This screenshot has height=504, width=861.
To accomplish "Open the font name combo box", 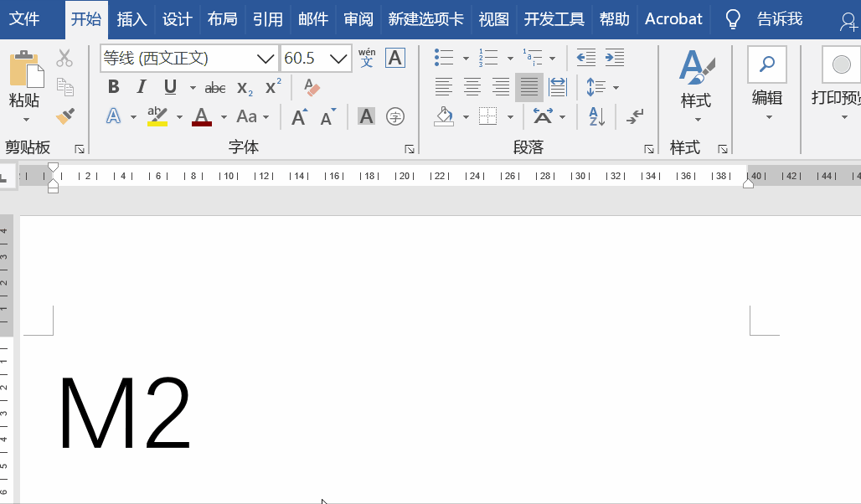I will [x=189, y=59].
